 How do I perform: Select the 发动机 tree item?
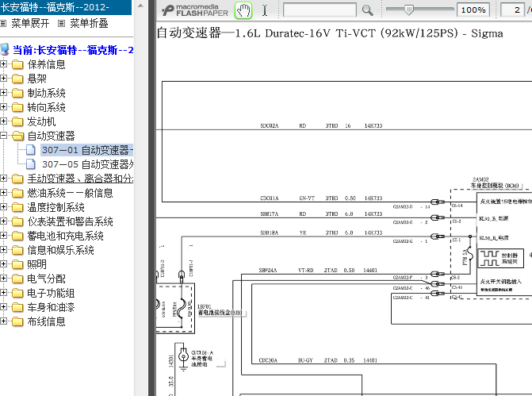(41, 121)
